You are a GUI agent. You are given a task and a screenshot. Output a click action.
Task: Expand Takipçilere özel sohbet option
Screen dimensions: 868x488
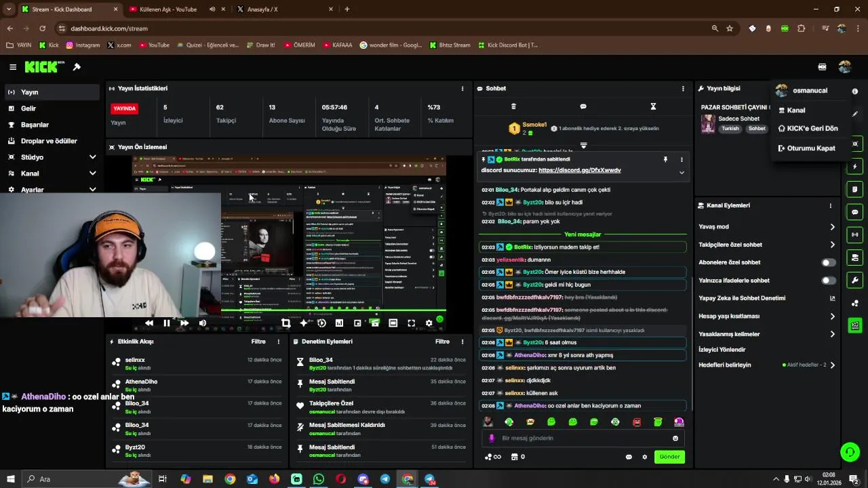tap(832, 245)
